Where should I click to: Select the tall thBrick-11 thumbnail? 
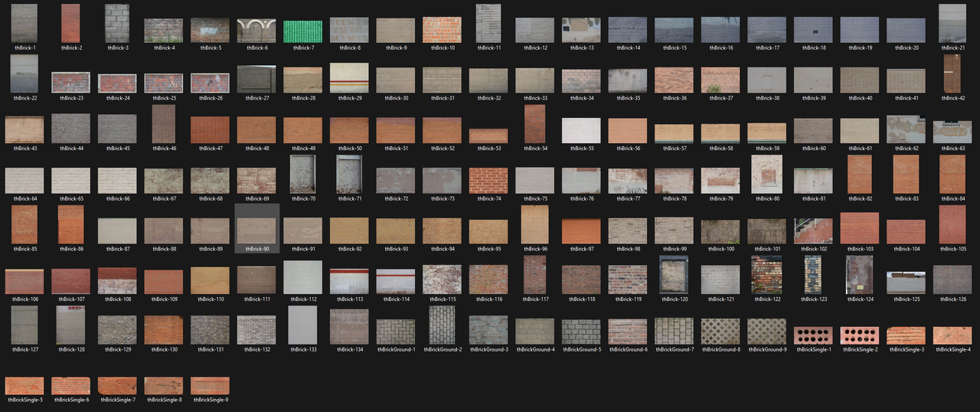488,23
